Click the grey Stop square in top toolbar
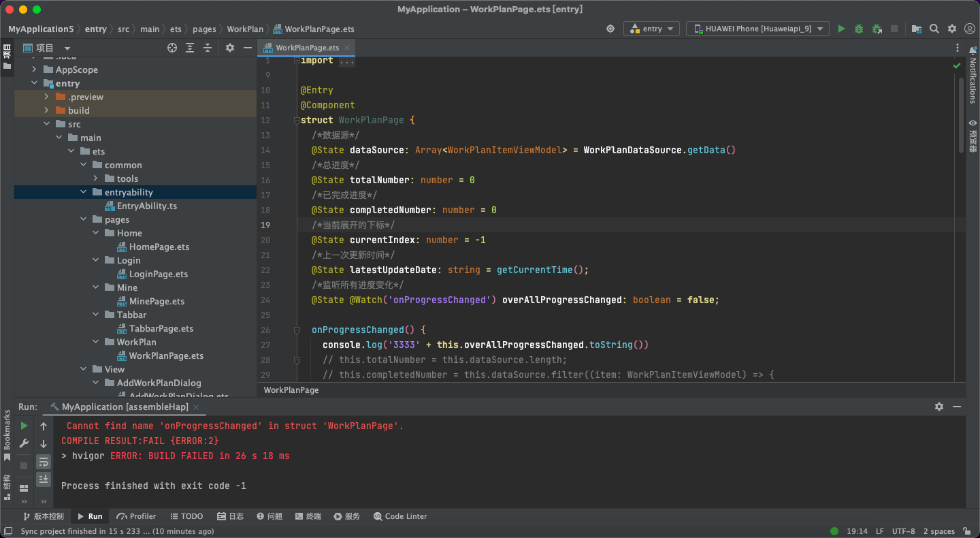This screenshot has width=980, height=538. [894, 29]
